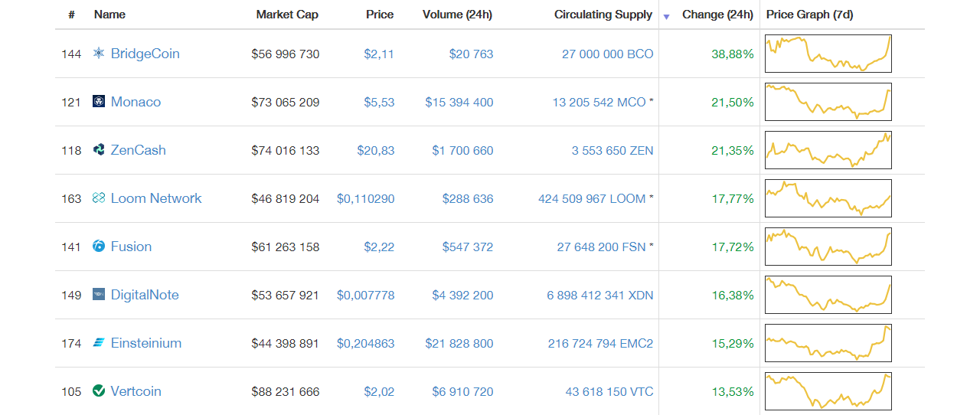Click supply 424 509 967 LOOM
The image size is (980, 415).
[x=592, y=198]
